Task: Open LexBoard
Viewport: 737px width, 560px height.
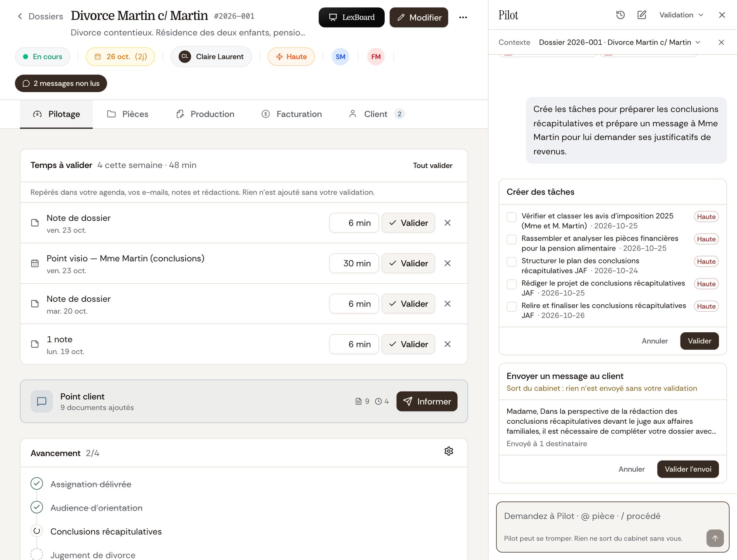Action: 352,17
